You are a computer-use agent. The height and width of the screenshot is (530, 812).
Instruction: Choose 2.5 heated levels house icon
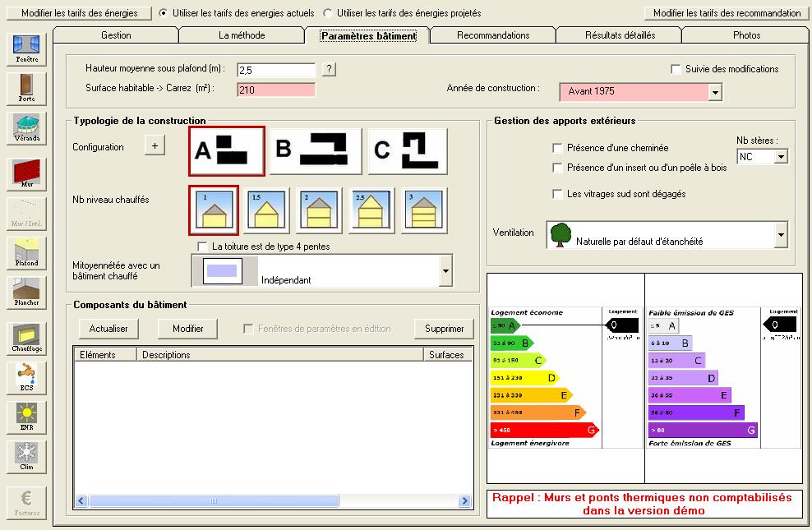371,210
